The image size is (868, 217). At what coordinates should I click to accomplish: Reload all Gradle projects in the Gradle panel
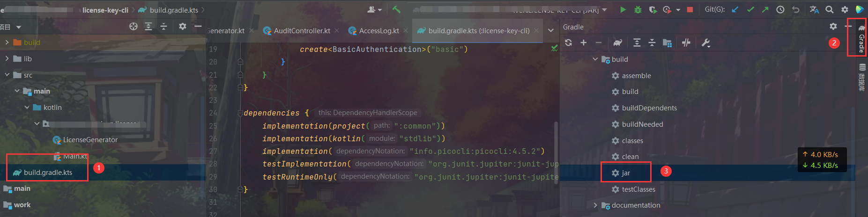tap(568, 43)
